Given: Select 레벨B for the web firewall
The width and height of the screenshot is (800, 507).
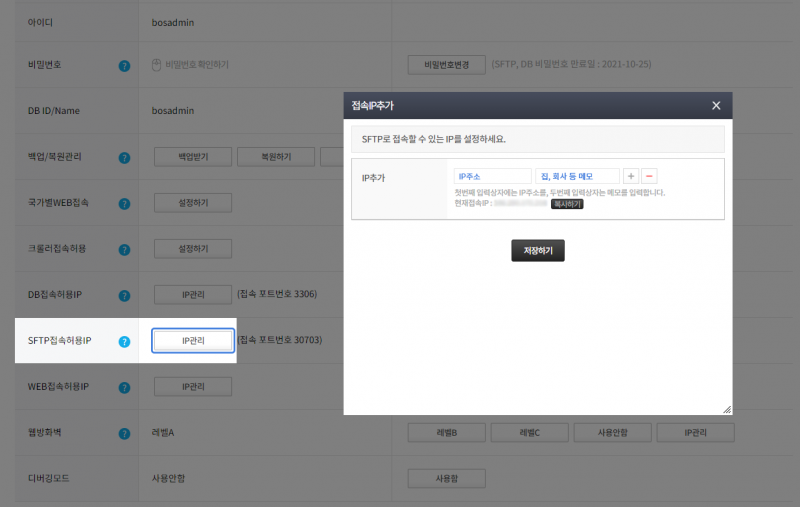Looking at the screenshot, I should [x=446, y=433].
